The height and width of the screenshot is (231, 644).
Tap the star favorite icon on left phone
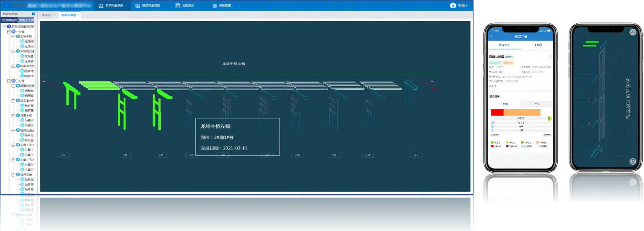pyautogui.click(x=550, y=57)
